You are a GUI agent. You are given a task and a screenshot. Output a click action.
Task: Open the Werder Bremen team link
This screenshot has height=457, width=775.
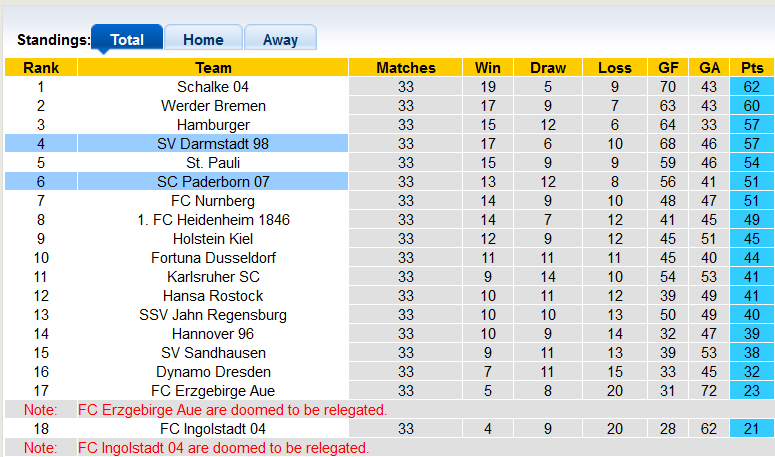coord(213,106)
